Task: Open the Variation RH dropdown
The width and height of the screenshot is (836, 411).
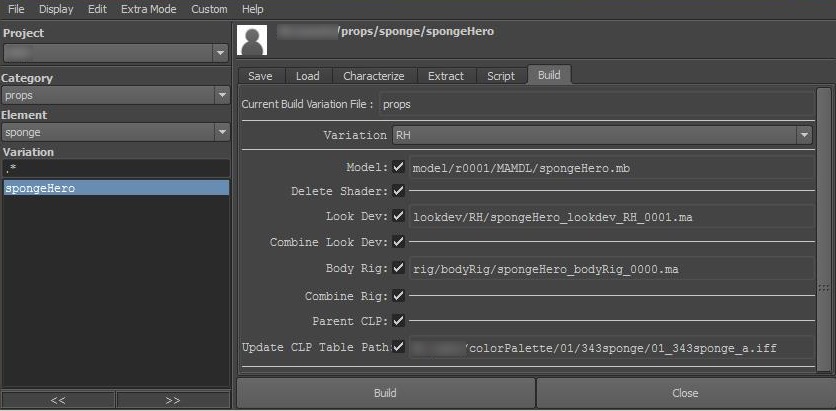Action: tap(602, 135)
